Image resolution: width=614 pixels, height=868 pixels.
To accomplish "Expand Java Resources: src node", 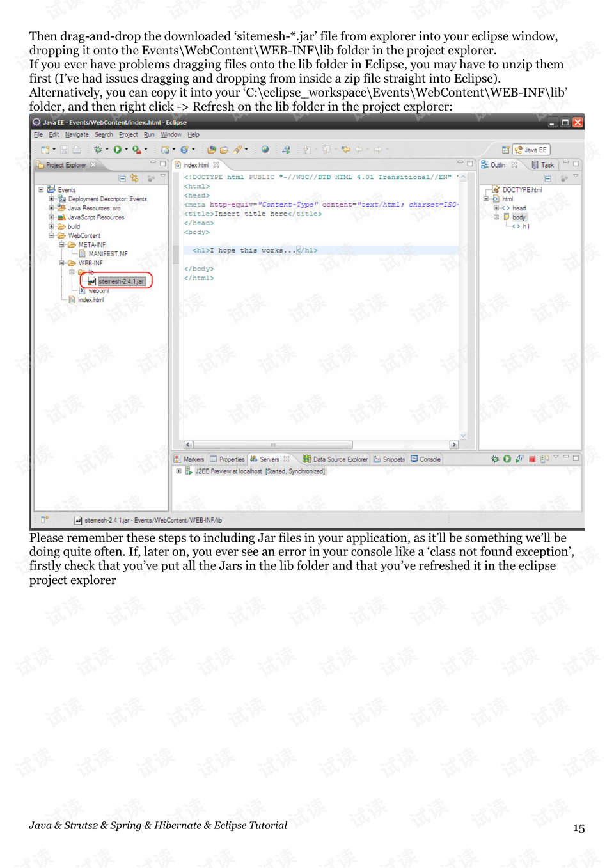I will click(x=51, y=208).
